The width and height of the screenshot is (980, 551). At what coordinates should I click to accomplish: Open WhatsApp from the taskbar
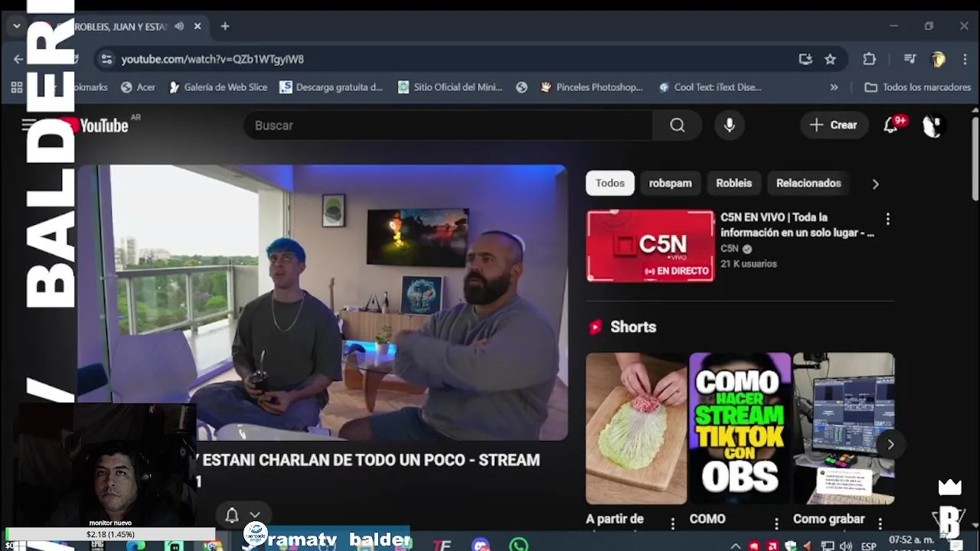tap(519, 545)
